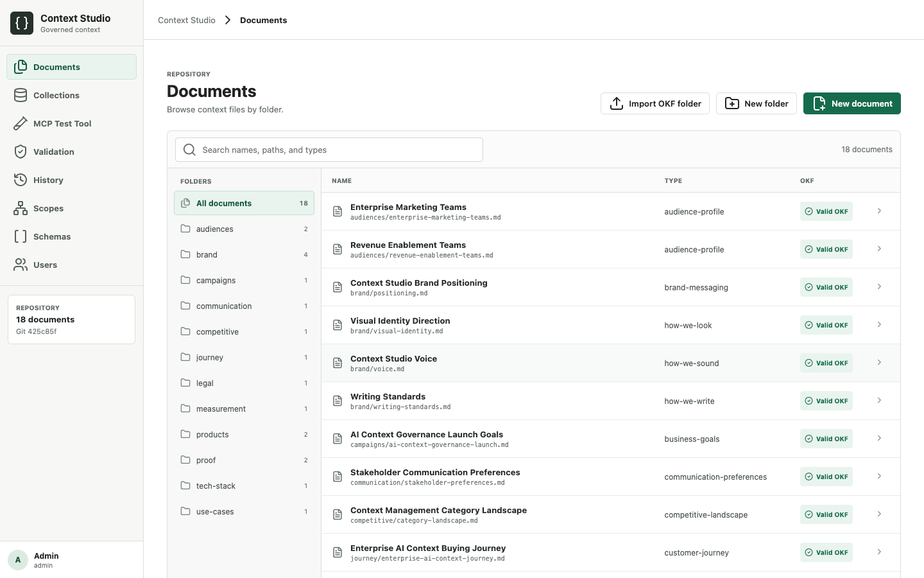This screenshot has width=924, height=578.
Task: Click the Validation shield icon
Action: [21, 152]
